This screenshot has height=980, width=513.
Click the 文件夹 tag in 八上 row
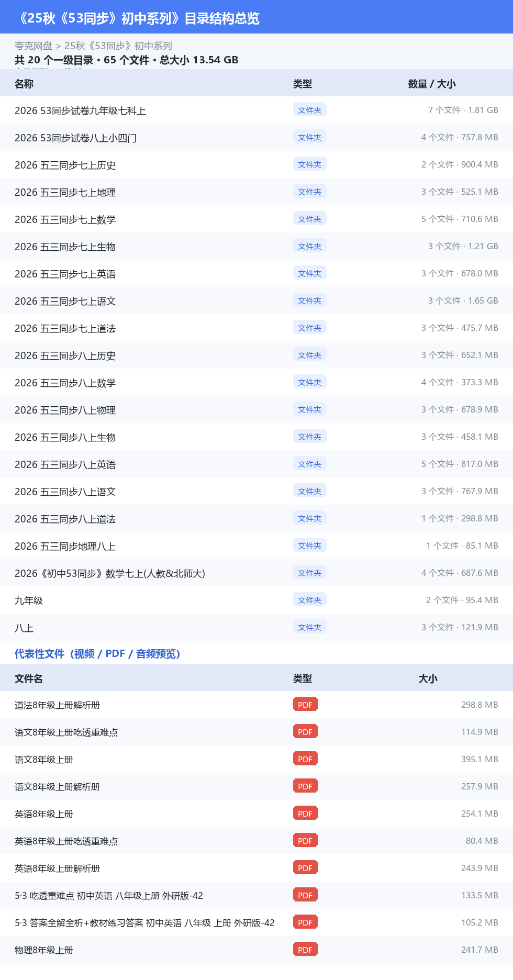310,627
